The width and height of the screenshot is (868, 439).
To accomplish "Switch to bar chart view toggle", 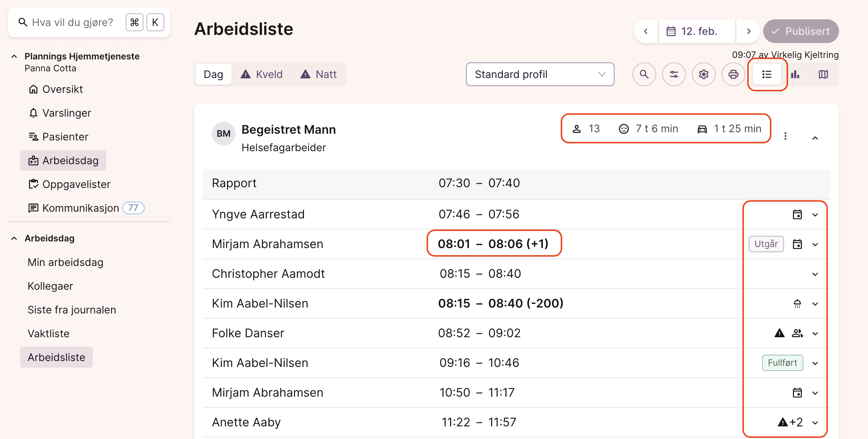I will pos(795,74).
